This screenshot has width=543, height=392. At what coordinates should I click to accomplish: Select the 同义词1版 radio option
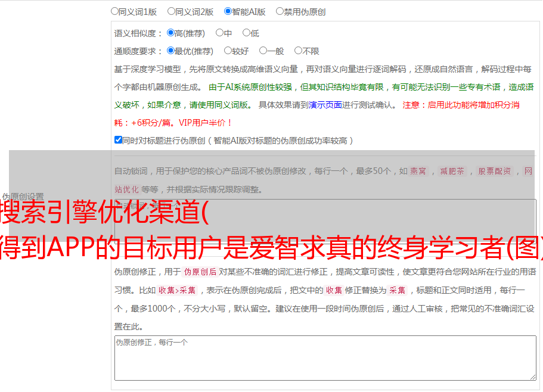point(114,11)
